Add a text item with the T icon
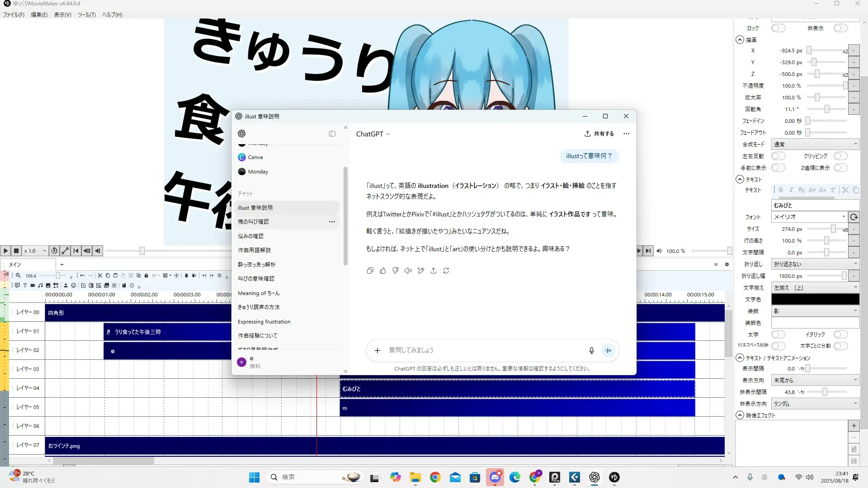The height and width of the screenshot is (488, 868). click(x=25, y=286)
